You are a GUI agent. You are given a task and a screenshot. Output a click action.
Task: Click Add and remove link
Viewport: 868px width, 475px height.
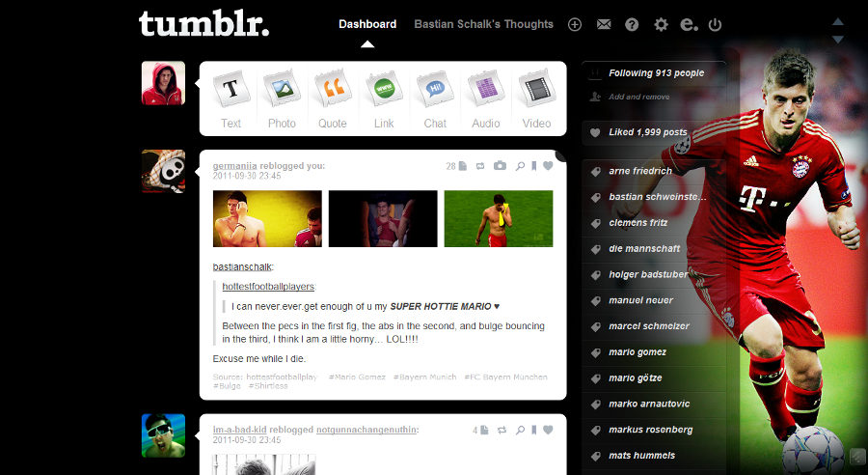639,97
